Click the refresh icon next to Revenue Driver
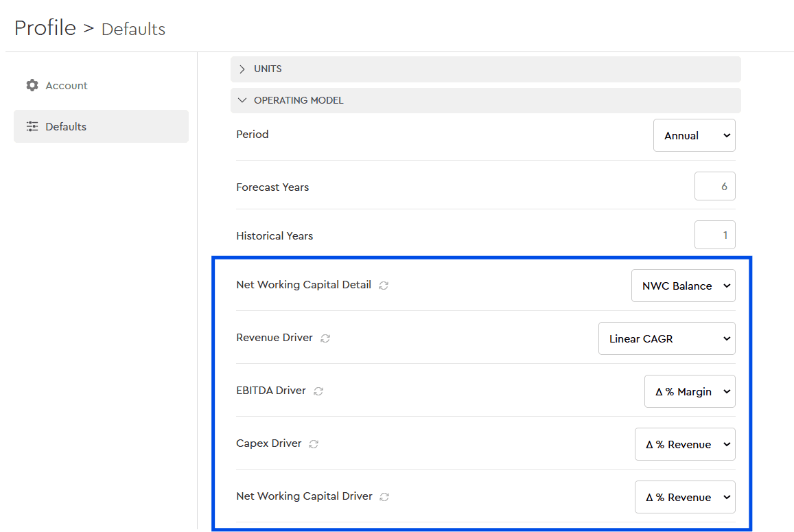Image resolution: width=794 pixels, height=532 pixels. point(325,338)
